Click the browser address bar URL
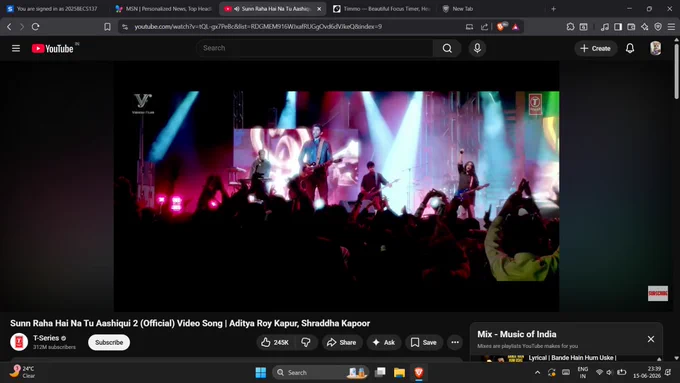 click(258, 26)
